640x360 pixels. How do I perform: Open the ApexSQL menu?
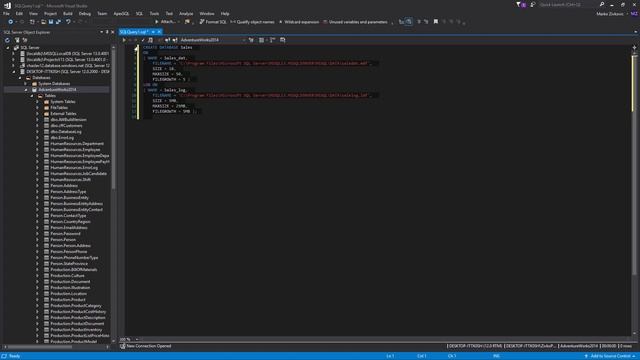point(121,13)
